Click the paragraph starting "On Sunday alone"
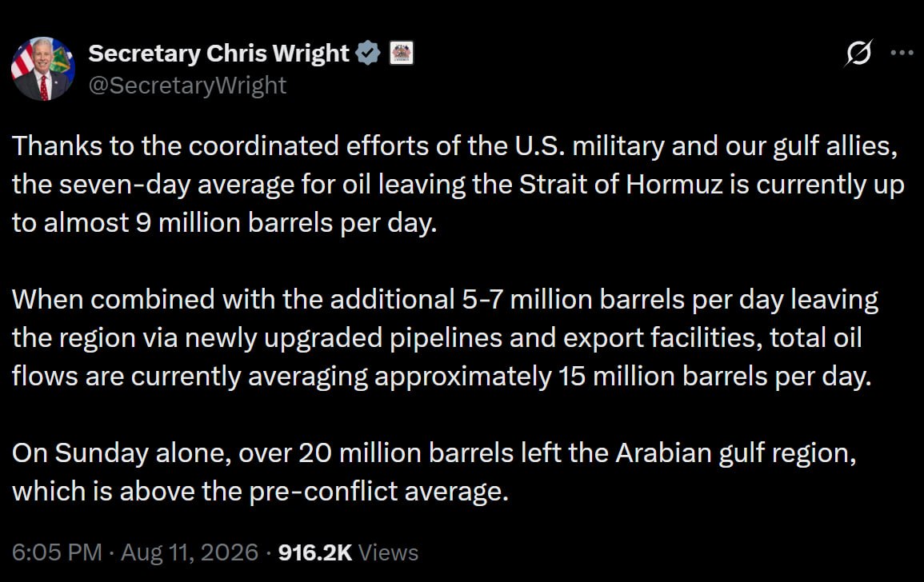 [434, 472]
